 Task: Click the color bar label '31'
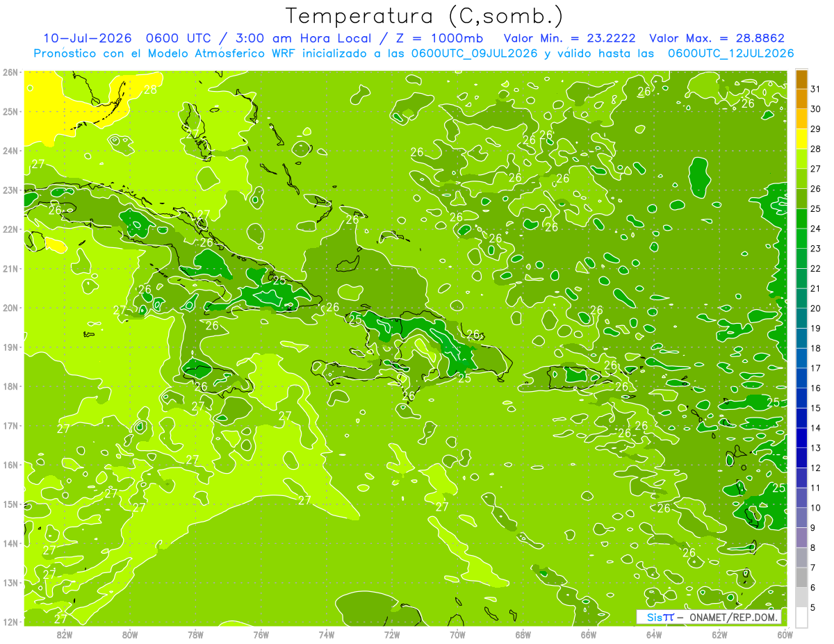(816, 89)
